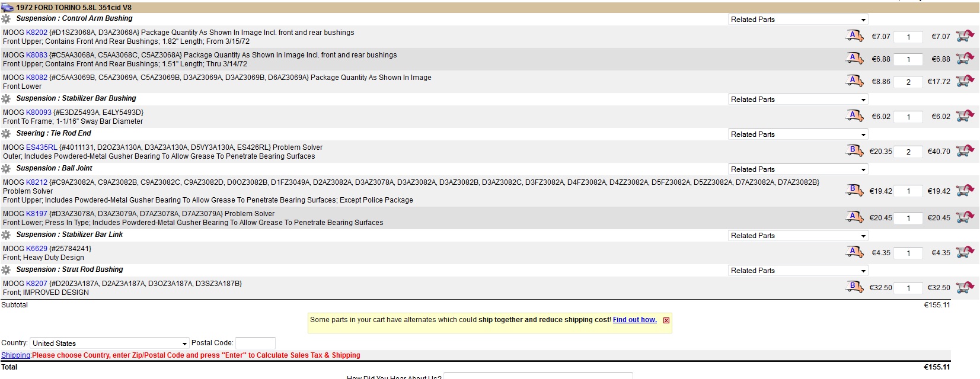Image resolution: width=980 pixels, height=379 pixels.
Task: Click the bold Total amount €155.11
Action: 937,367
